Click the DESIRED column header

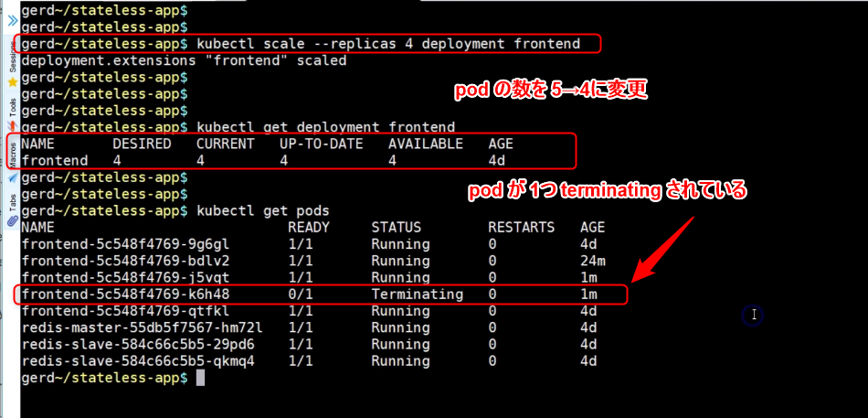(x=142, y=145)
